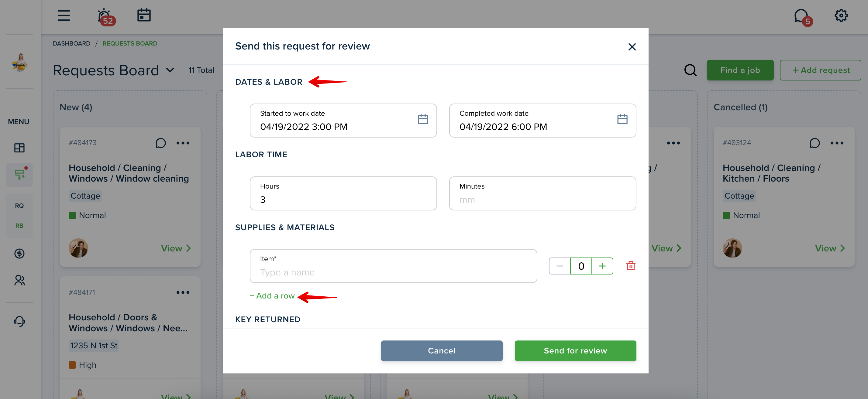Viewport: 868px width, 399px height.
Task: Click the search magnifier icon
Action: pos(690,70)
